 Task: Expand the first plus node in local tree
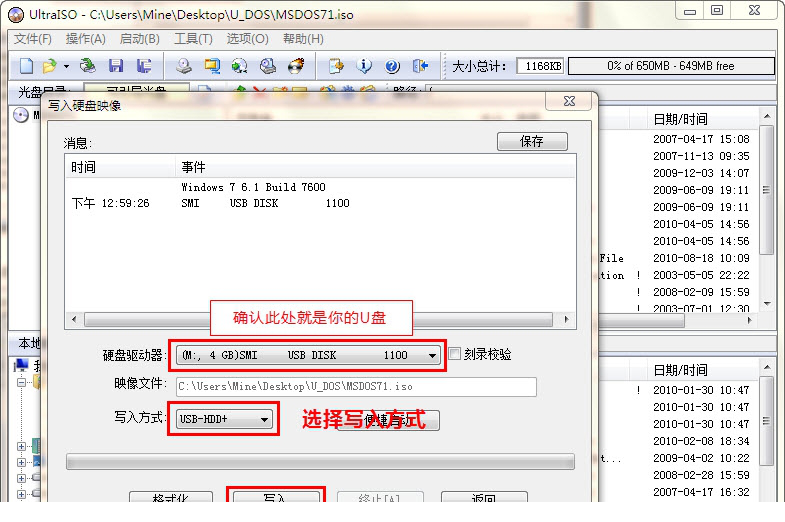(21, 446)
